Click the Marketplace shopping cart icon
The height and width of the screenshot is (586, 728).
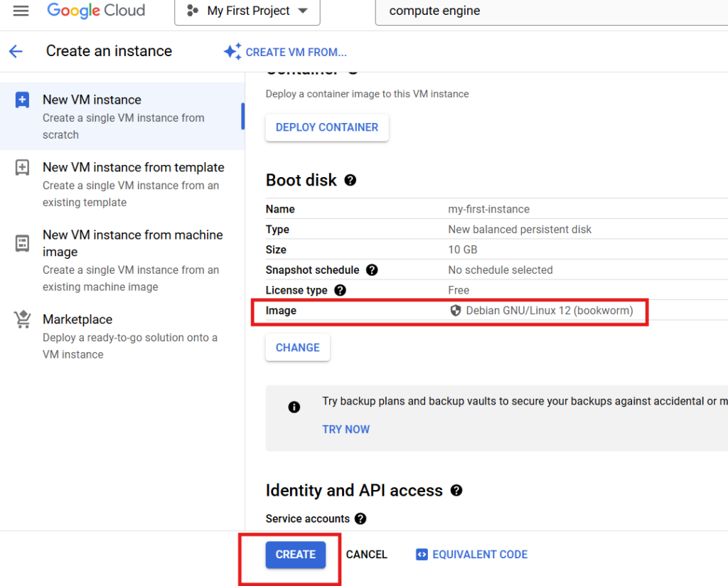(x=23, y=320)
